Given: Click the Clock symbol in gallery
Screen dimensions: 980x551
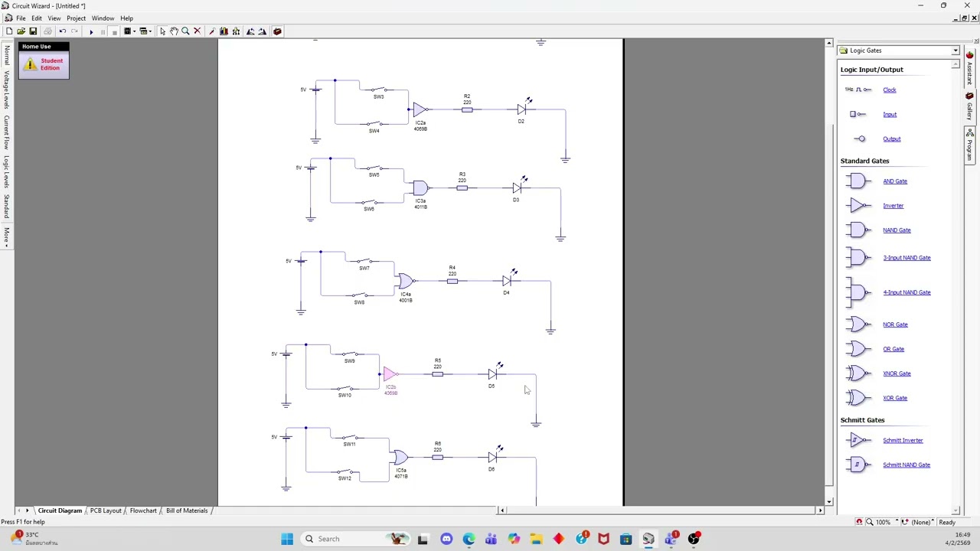Looking at the screenshot, I should [x=858, y=90].
